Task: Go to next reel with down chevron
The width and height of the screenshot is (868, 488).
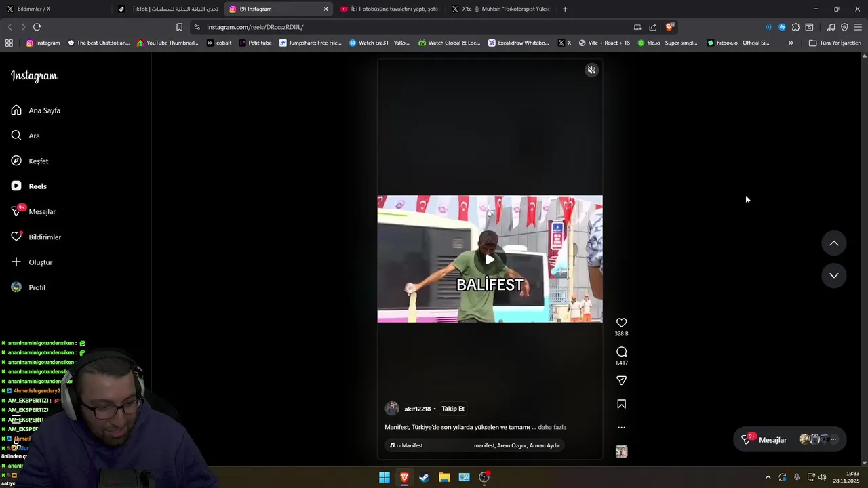Action: coord(833,275)
